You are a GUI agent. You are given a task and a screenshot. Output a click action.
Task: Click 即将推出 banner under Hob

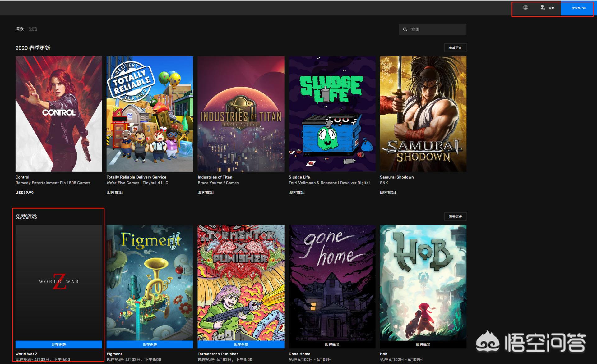pyautogui.click(x=423, y=344)
